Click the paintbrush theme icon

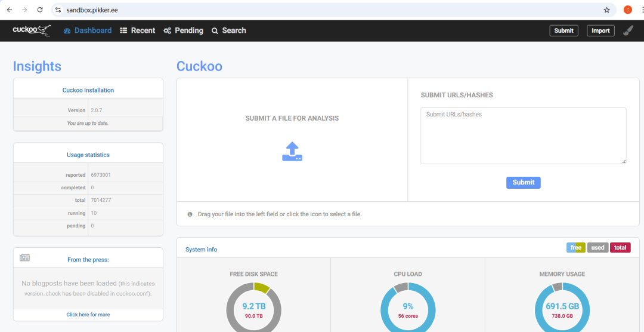coord(628,30)
